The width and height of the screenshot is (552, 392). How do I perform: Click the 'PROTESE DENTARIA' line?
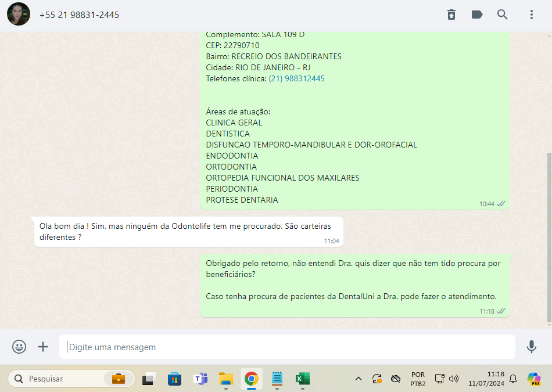click(x=242, y=200)
